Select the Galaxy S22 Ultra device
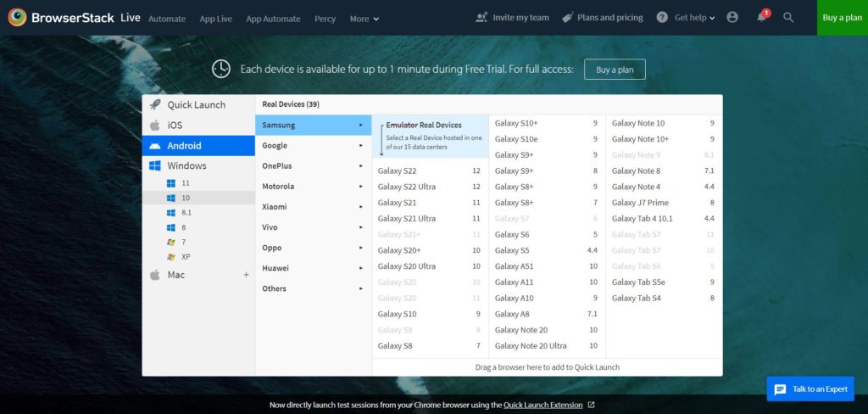Image resolution: width=868 pixels, height=414 pixels. tap(430, 187)
